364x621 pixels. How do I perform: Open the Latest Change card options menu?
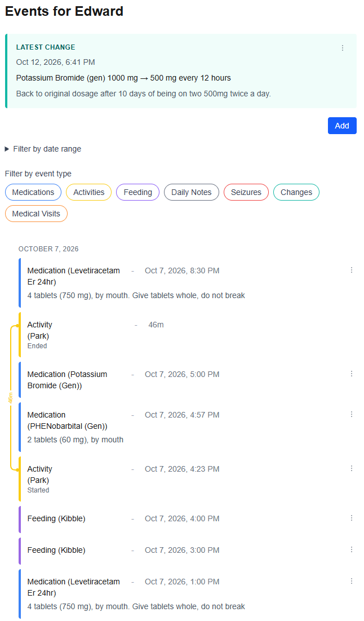pos(342,48)
